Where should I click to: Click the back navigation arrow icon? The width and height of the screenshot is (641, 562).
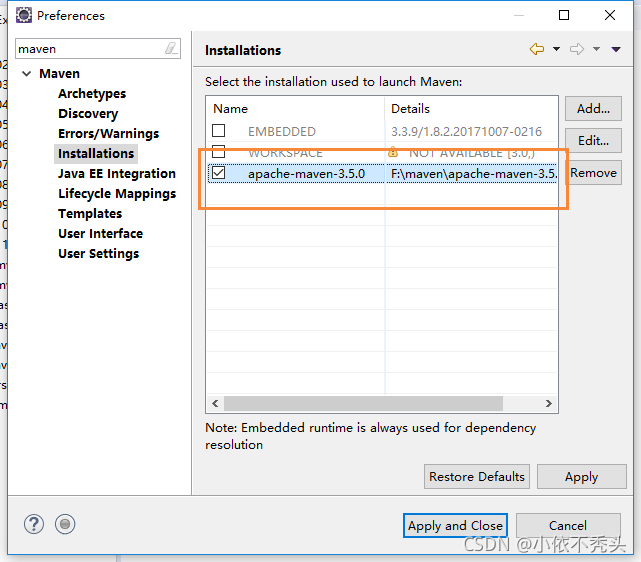537,49
